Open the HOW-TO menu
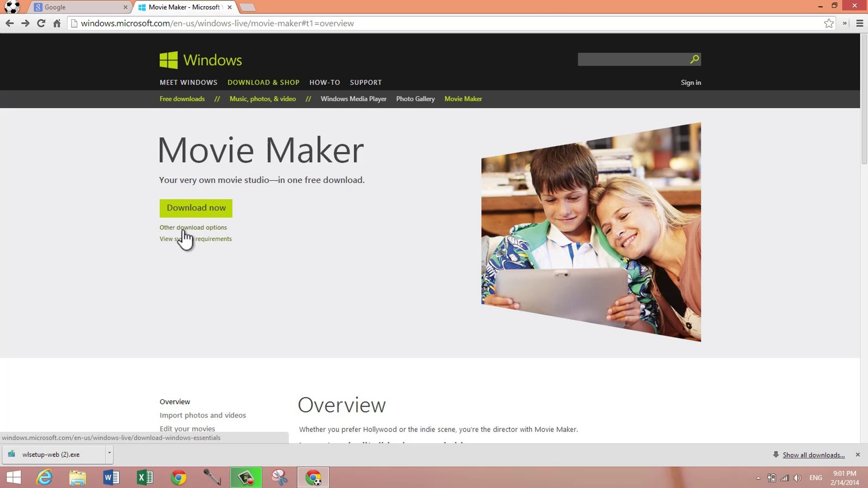 coord(324,83)
